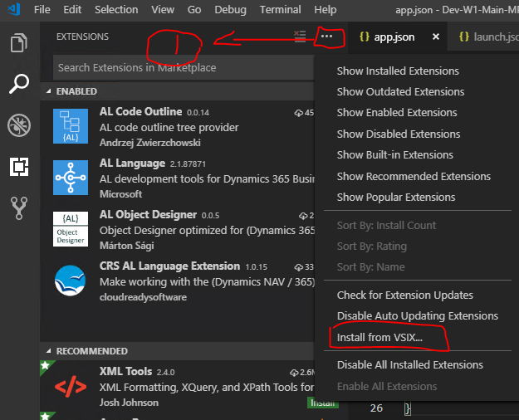
Task: Collapse the RECOMMENDED extensions section
Action: 177,351
